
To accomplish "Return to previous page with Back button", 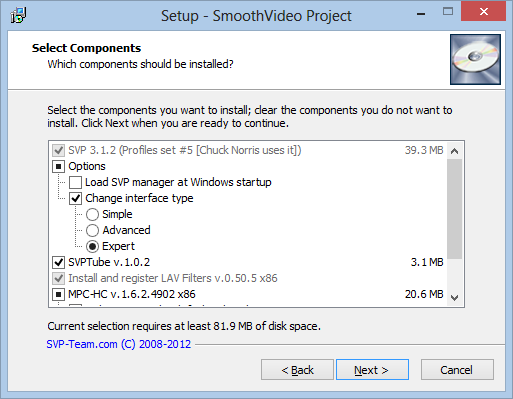I will (297, 370).
